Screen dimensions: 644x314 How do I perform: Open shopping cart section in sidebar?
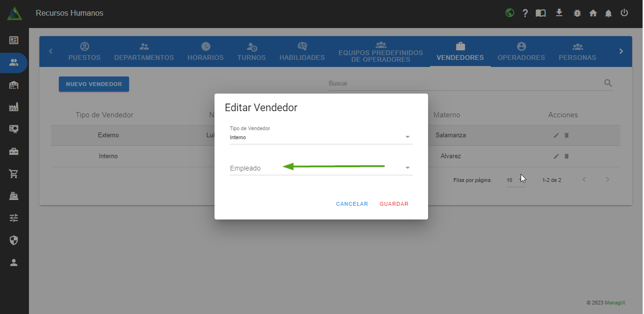(x=14, y=173)
